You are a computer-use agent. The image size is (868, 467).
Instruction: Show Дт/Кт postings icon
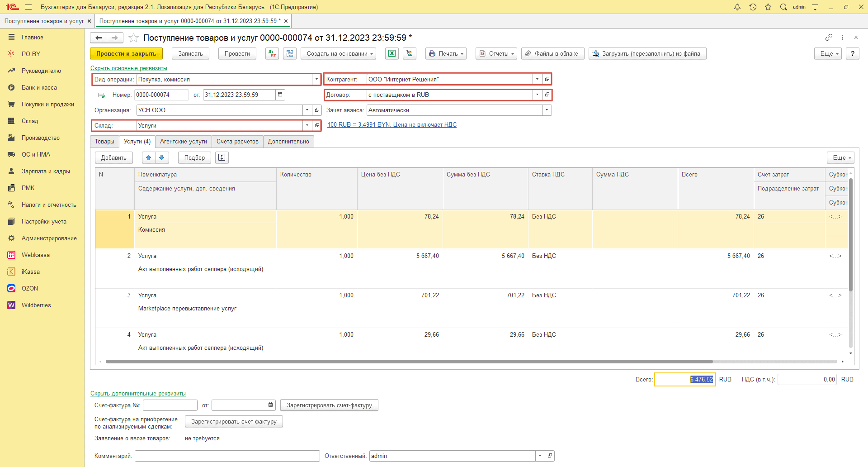pyautogui.click(x=272, y=53)
